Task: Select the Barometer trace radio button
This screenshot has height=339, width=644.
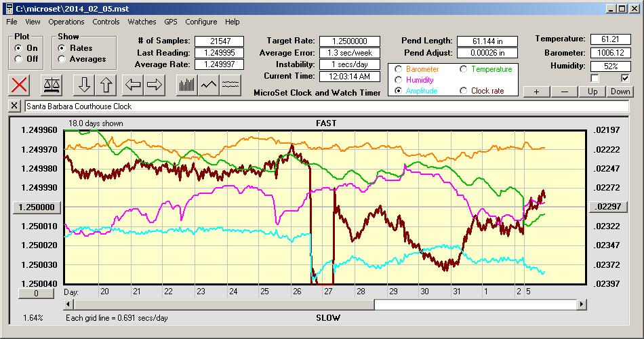Action: click(x=397, y=69)
